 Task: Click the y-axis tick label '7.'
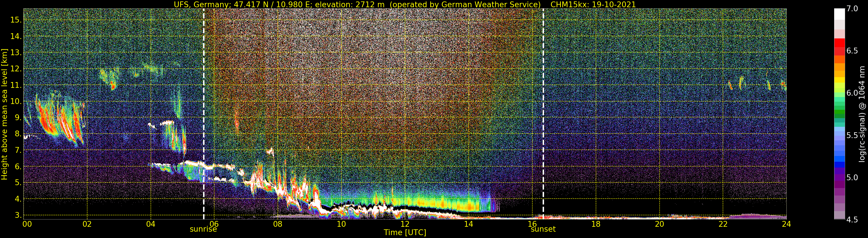(x=18, y=150)
